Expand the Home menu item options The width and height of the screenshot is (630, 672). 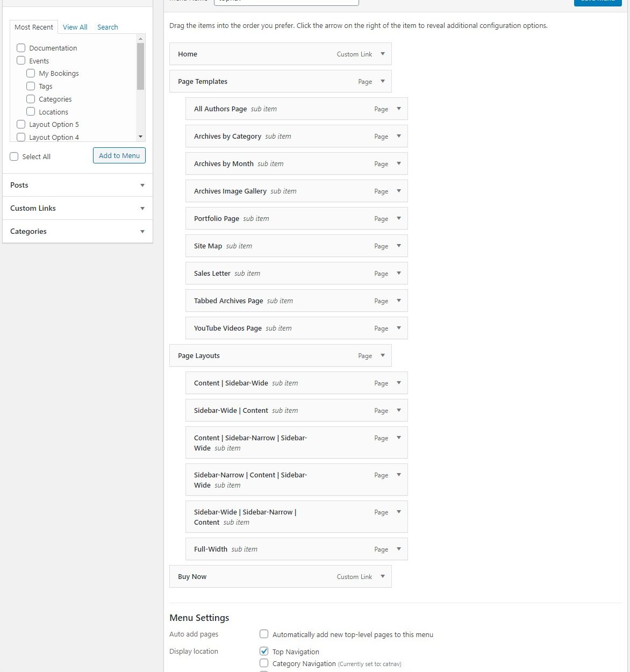pos(383,54)
